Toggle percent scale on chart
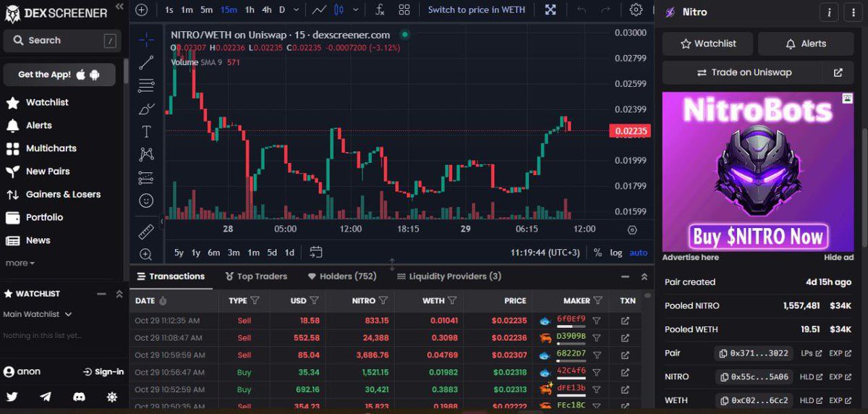Screen dimensions: 868x414 click(597, 253)
